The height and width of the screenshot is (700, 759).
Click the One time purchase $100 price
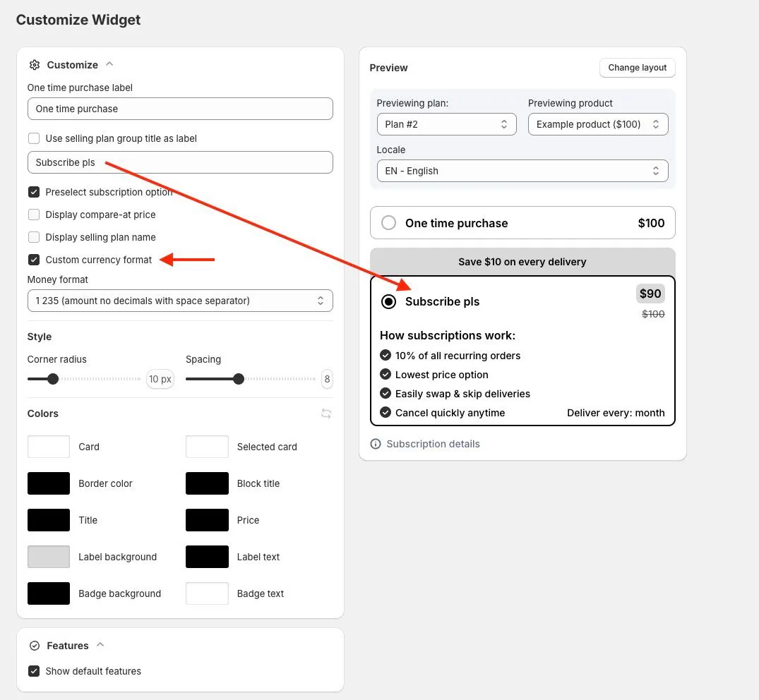pos(651,223)
